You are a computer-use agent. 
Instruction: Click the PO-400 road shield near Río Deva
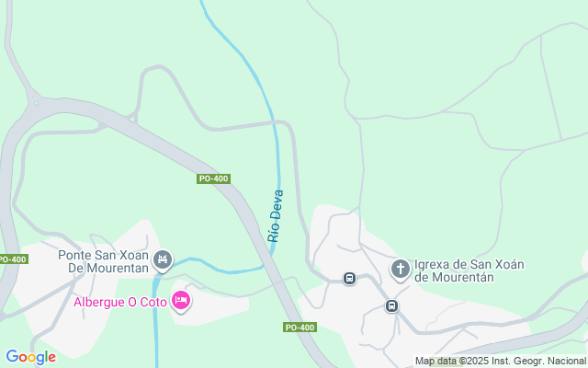[x=213, y=178]
